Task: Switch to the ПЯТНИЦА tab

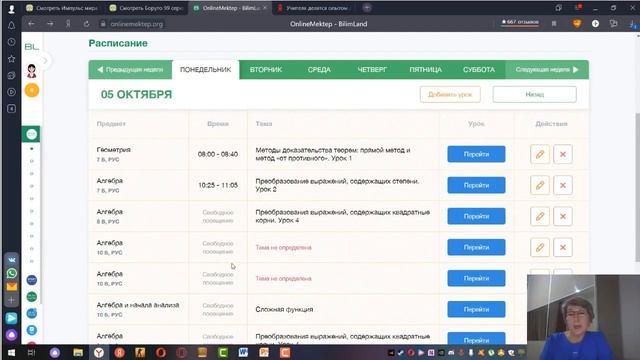Action: (425, 70)
